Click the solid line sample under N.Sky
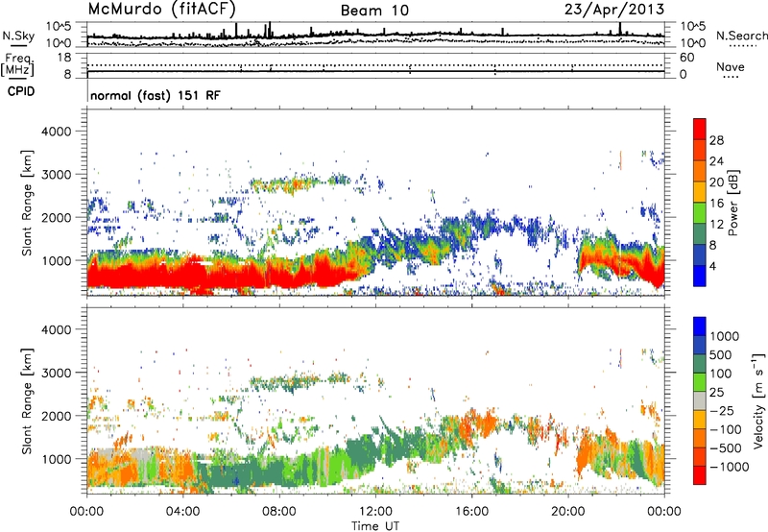Screen dimensions: 768x532 (x=18, y=45)
